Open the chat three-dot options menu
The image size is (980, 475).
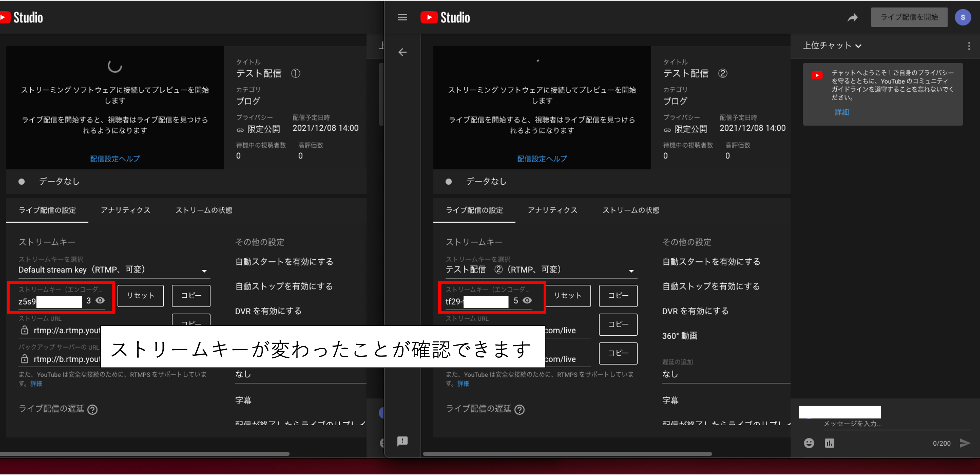[969, 46]
